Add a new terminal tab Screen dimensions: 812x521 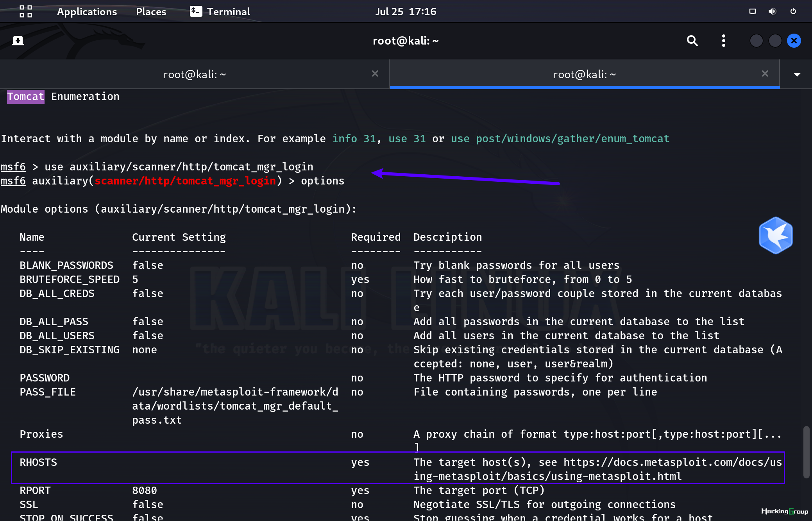18,41
